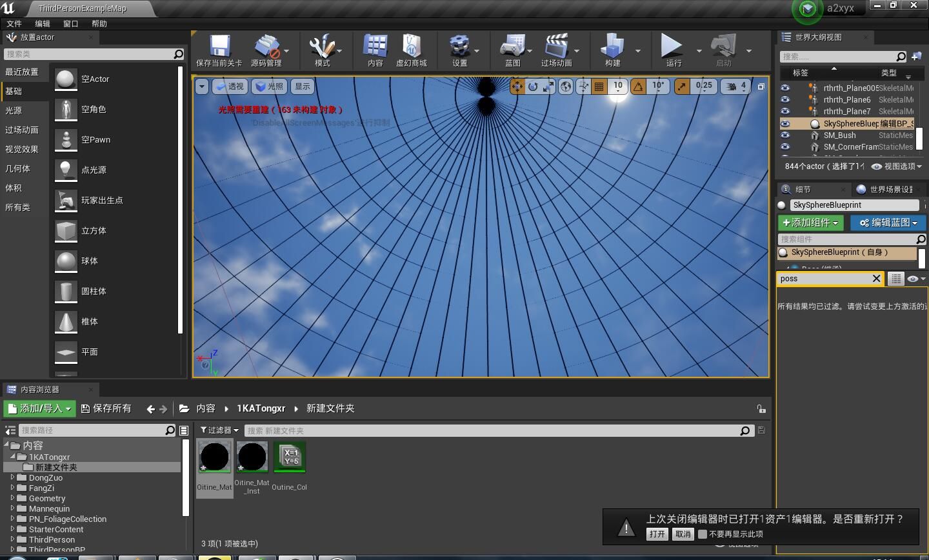Open the Perspective view mode dropdown

[230, 86]
